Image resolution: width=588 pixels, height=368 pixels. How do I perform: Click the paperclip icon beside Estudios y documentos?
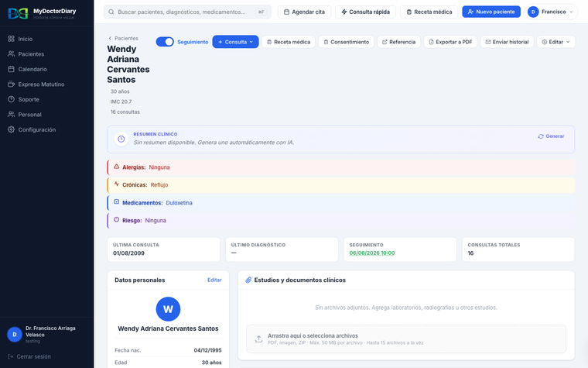(248, 280)
